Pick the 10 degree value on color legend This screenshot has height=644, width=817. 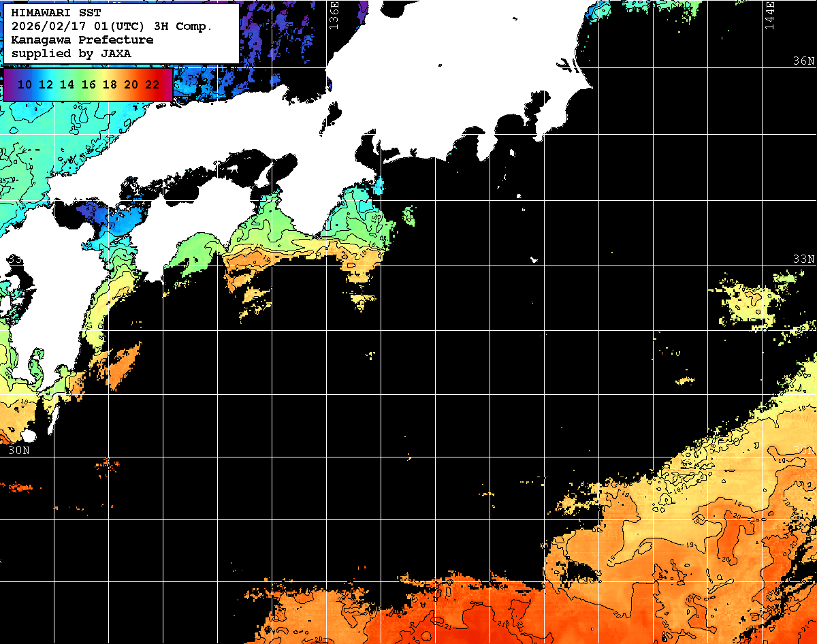[25, 84]
